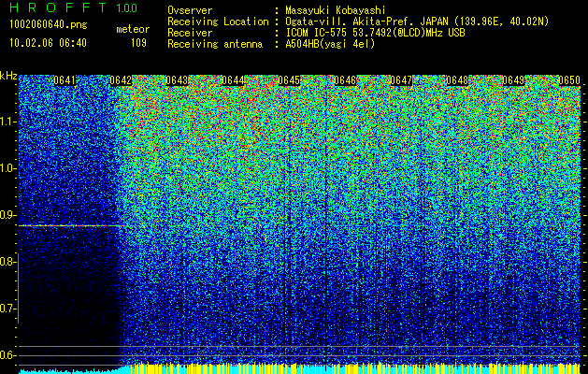This screenshot has height=374, width=588.
Task: Click the 0649 time marker
Action: point(513,80)
